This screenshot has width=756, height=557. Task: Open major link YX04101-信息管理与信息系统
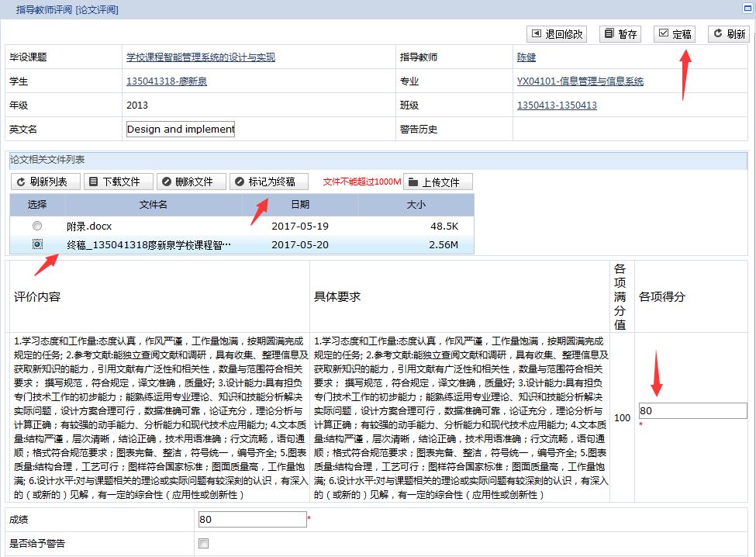(x=580, y=81)
